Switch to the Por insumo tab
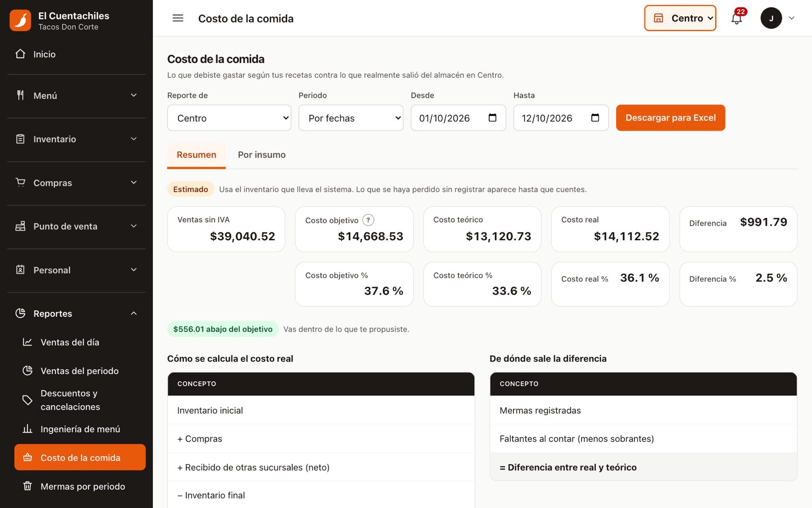Image resolution: width=812 pixels, height=508 pixels. coord(262,155)
